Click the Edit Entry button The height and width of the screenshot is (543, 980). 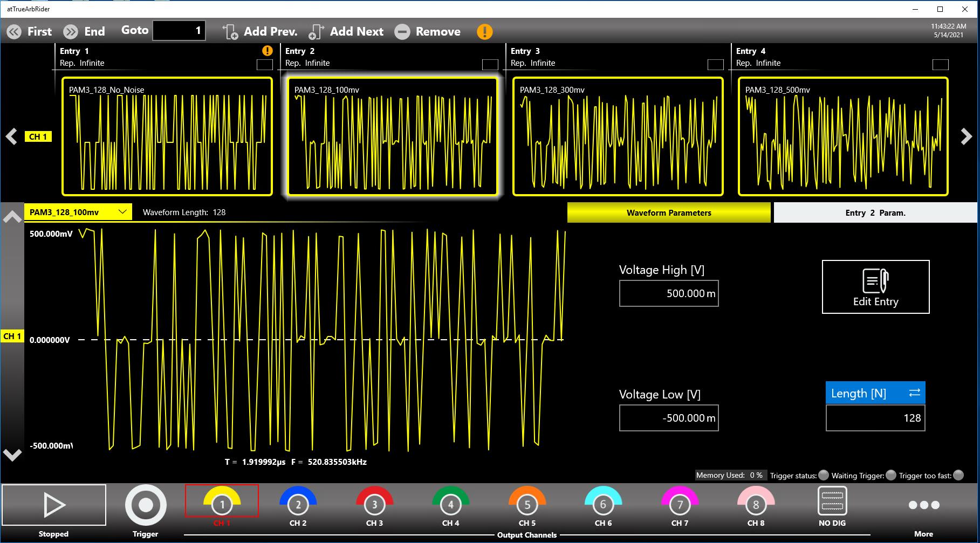(x=875, y=287)
